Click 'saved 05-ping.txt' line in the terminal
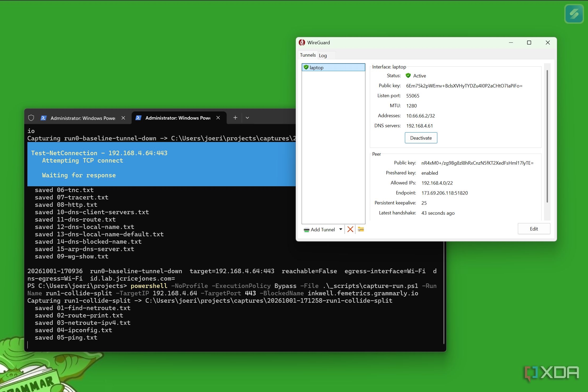Viewport: 588px width, 392px height. point(66,337)
